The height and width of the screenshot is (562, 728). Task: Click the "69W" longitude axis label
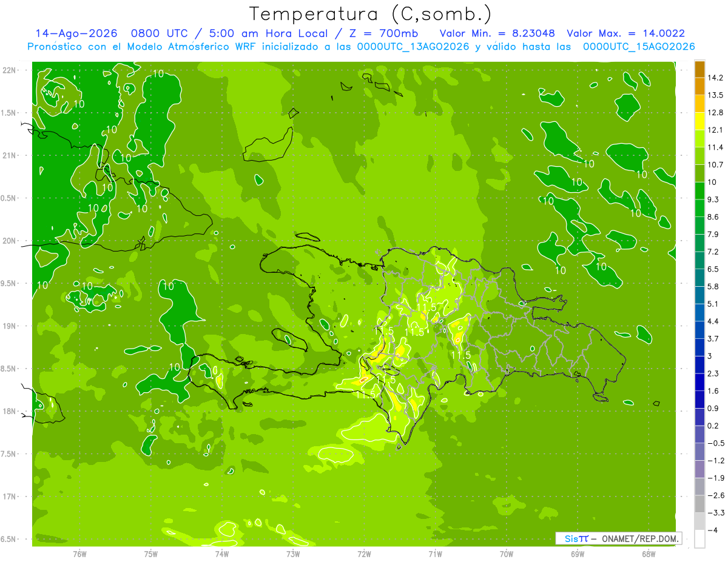[x=578, y=554]
